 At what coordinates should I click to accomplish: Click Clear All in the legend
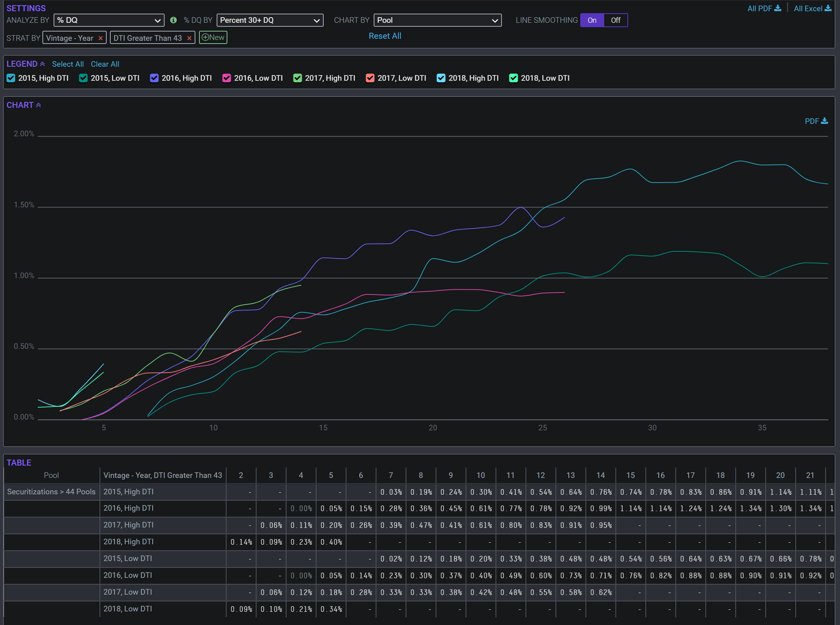[x=105, y=64]
